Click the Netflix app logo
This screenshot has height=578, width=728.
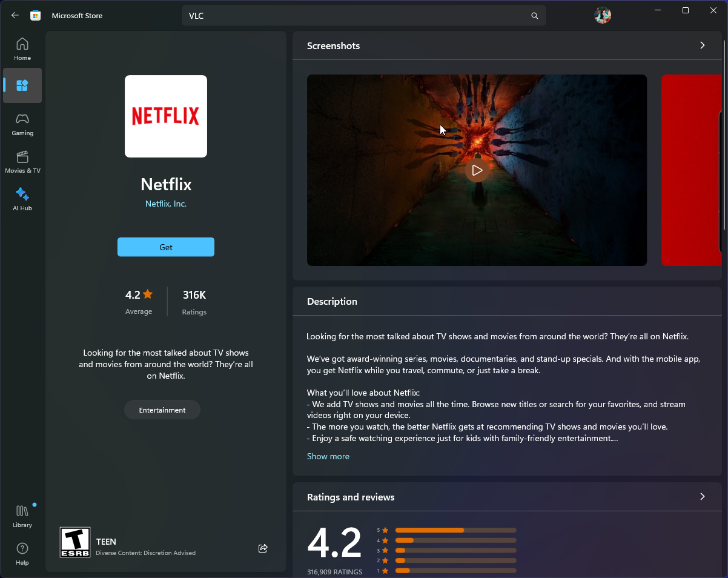click(166, 116)
